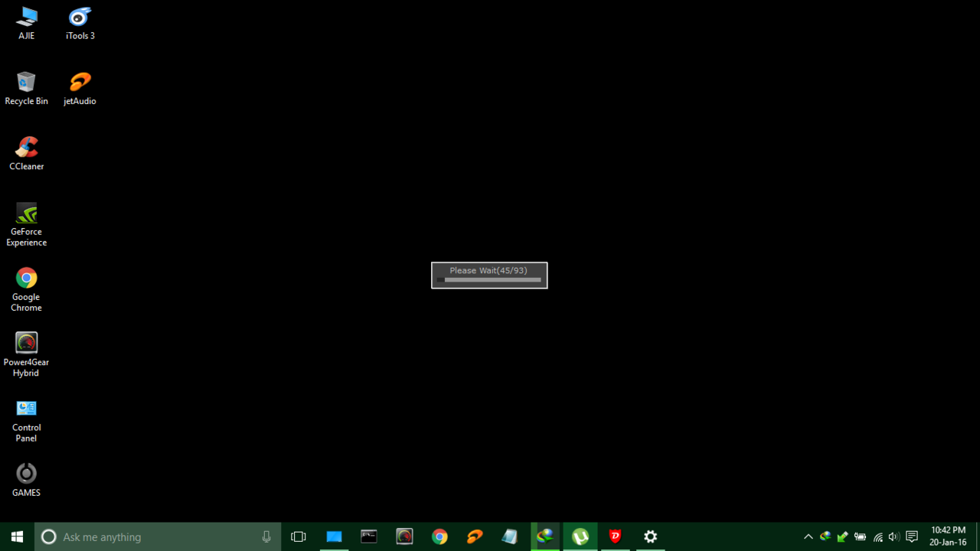
Task: Open the Windows Start menu
Action: (x=17, y=536)
